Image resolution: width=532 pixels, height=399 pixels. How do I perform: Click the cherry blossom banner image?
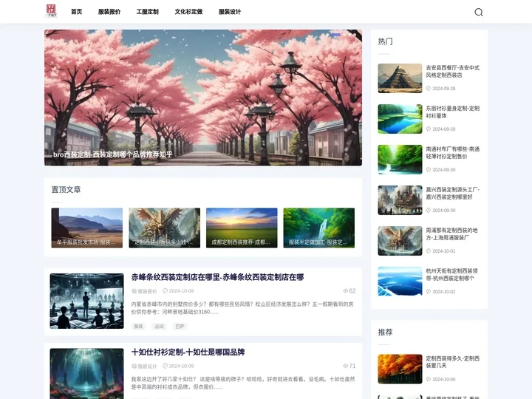point(203,98)
